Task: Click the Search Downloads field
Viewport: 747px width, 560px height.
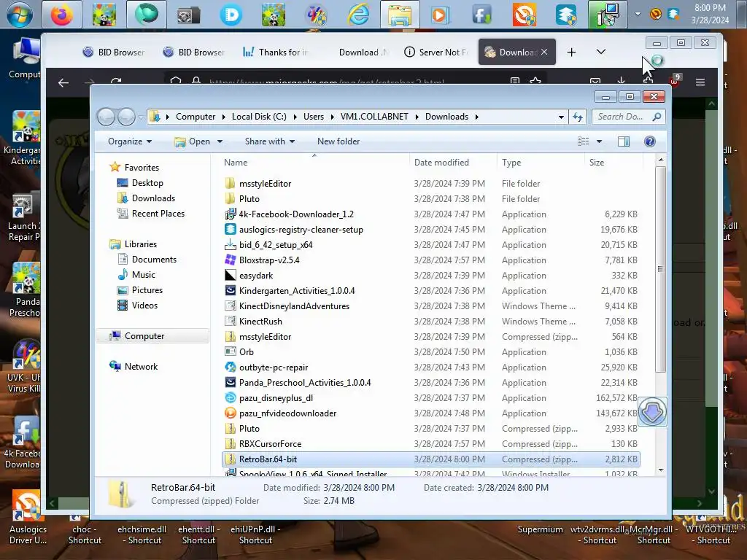Action: pos(628,117)
